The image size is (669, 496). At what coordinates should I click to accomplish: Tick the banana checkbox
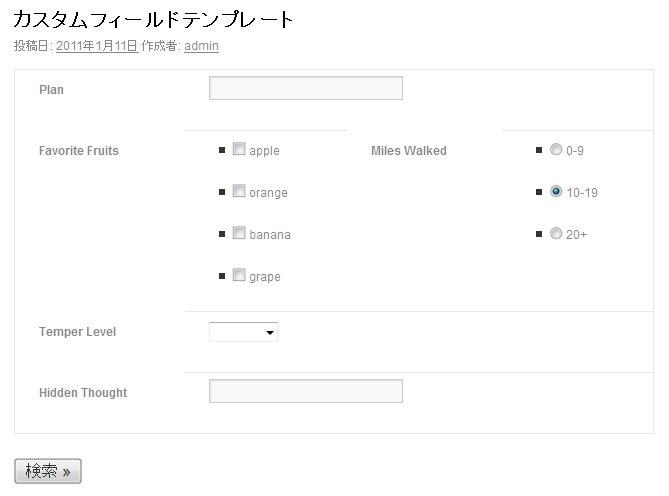pos(239,234)
